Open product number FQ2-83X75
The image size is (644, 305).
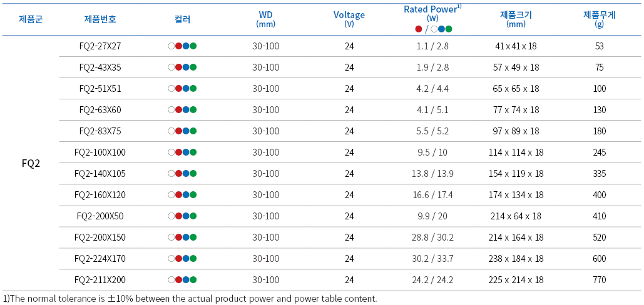click(100, 131)
